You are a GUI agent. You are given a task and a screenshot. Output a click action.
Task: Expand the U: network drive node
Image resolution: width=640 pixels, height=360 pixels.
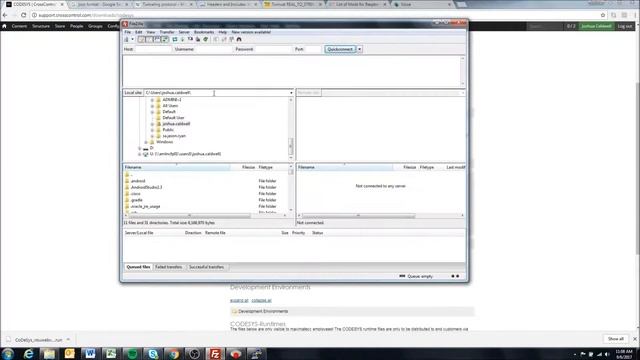coord(140,154)
